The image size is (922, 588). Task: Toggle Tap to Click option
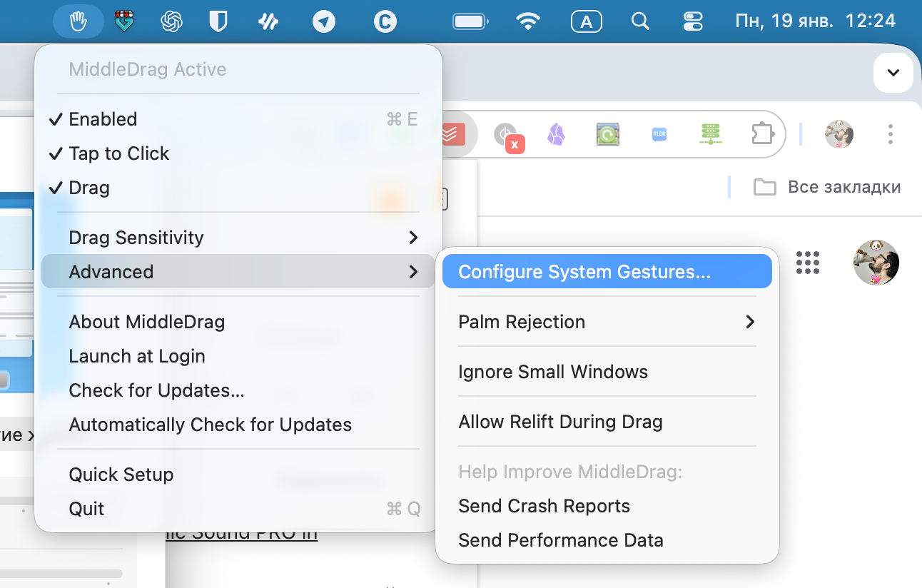[x=238, y=153]
